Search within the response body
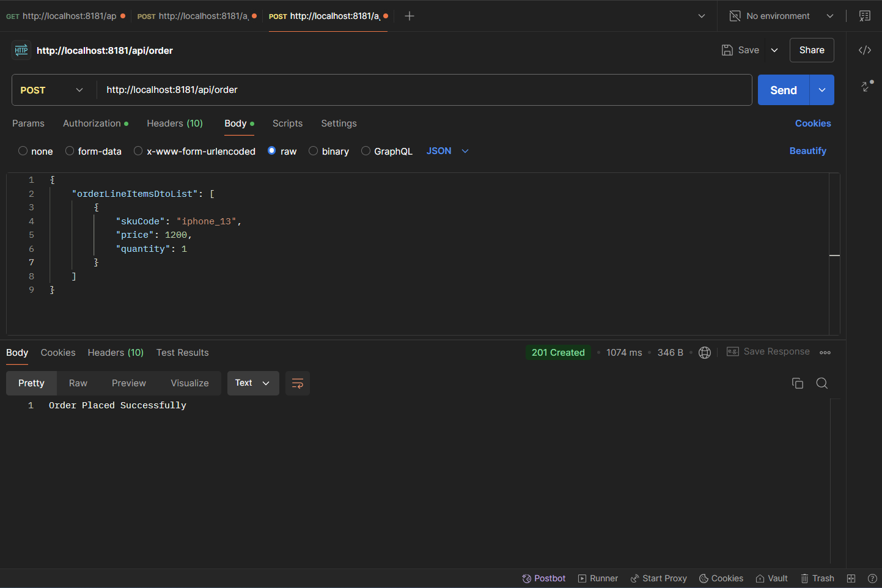The width and height of the screenshot is (882, 588). 821,383
